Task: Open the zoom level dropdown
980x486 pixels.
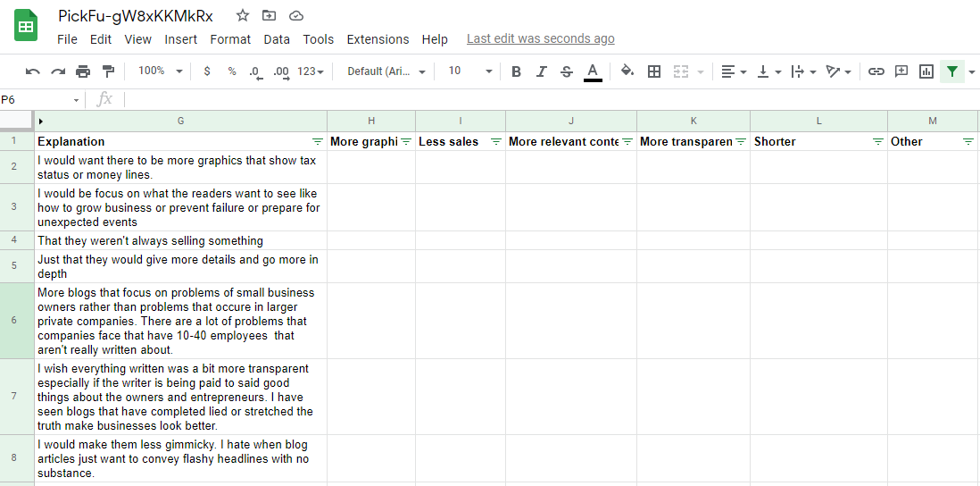Action: tap(161, 71)
